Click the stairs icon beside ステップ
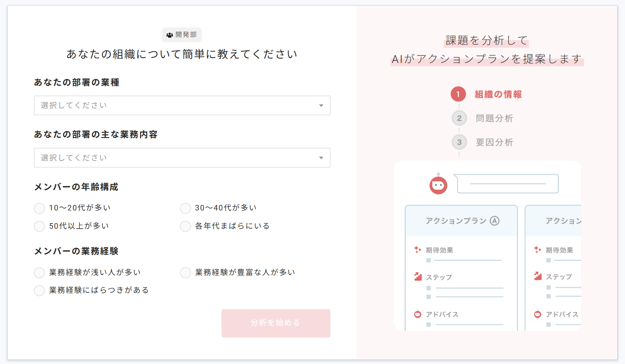The height and width of the screenshot is (364, 625). tap(418, 277)
